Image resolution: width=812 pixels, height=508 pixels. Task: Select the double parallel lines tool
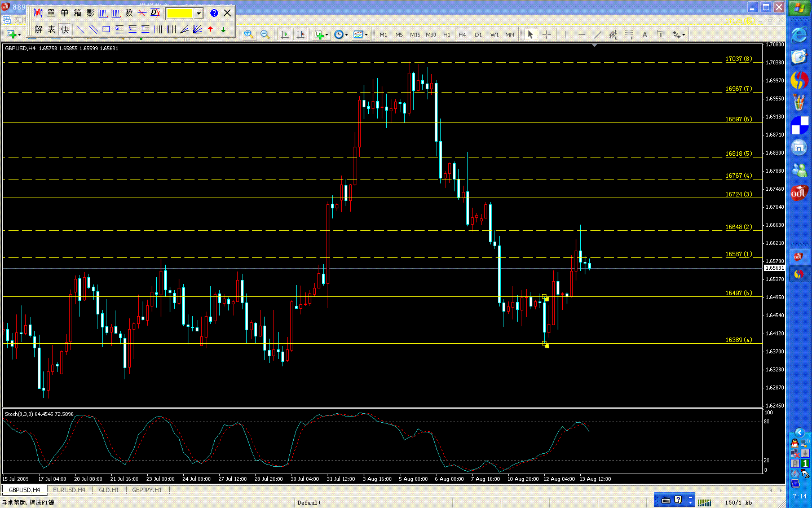pos(93,29)
